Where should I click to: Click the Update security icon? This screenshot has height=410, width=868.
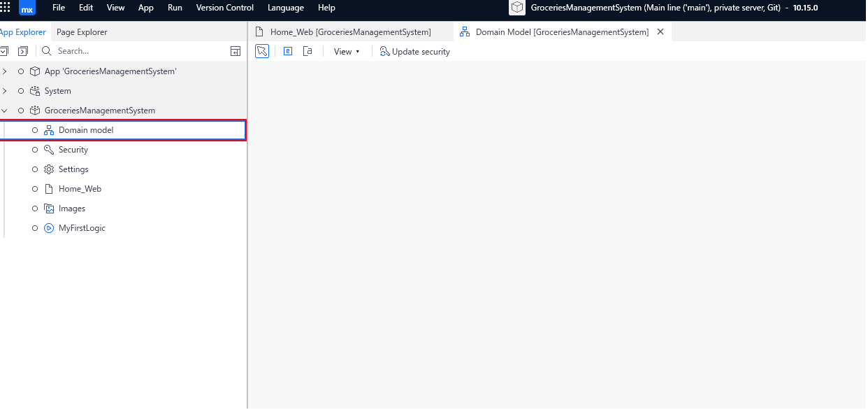(x=384, y=51)
